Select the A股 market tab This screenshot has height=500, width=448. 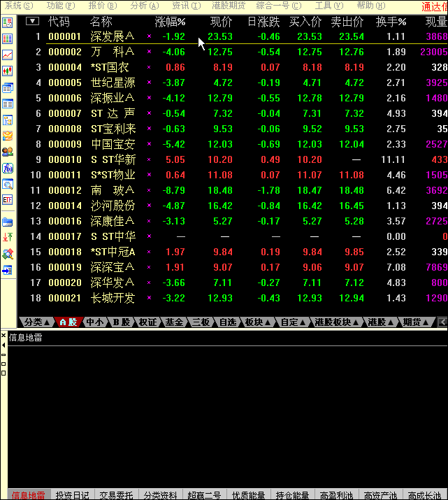point(68,322)
